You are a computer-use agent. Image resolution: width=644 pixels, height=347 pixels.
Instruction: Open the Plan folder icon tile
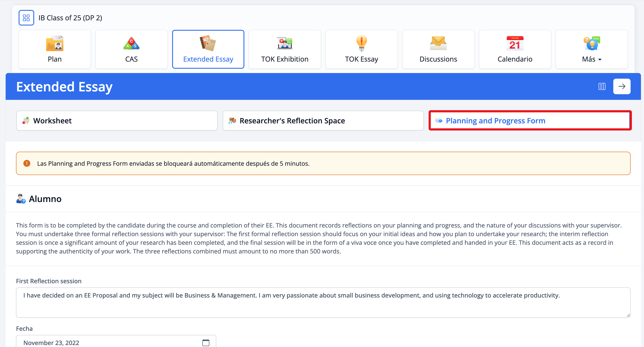(55, 44)
